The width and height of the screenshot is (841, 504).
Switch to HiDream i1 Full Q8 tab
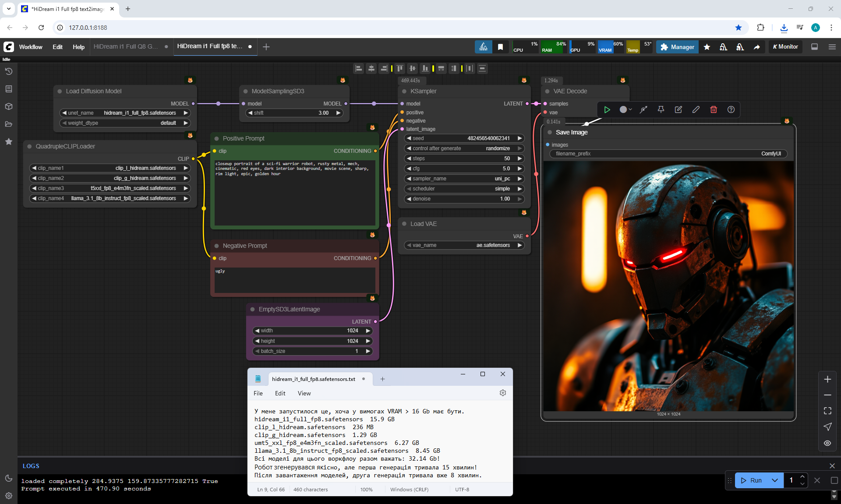(126, 46)
